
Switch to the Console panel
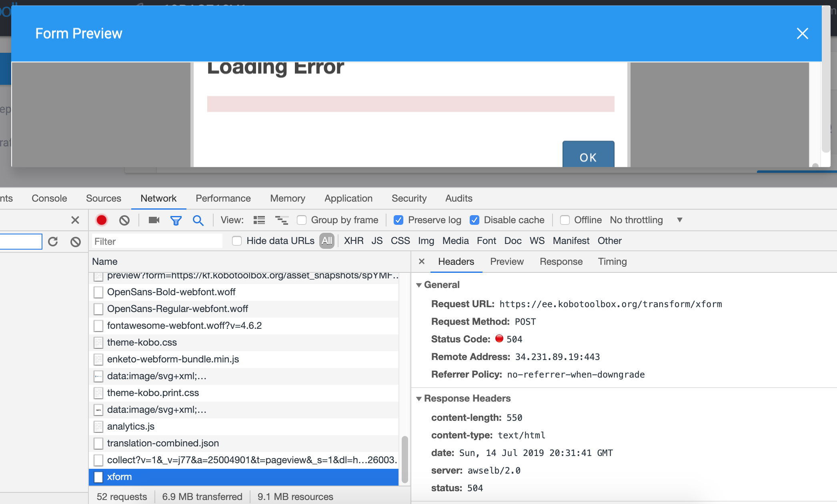tap(49, 198)
